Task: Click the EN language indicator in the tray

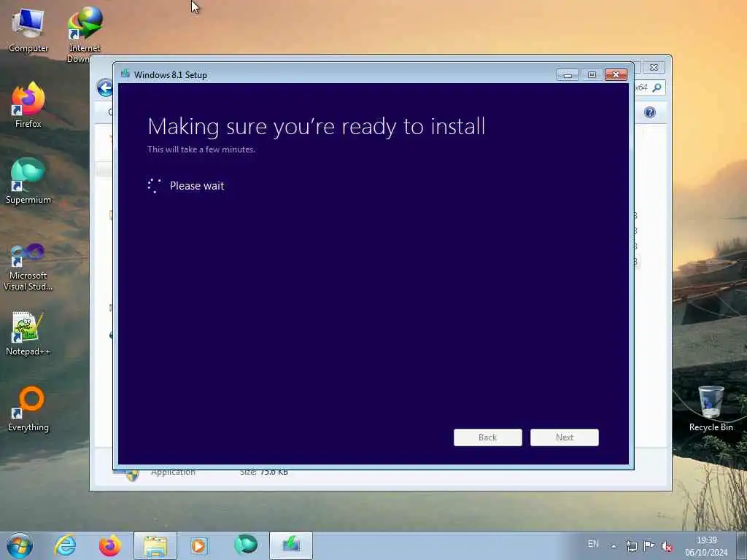Action: 593,544
